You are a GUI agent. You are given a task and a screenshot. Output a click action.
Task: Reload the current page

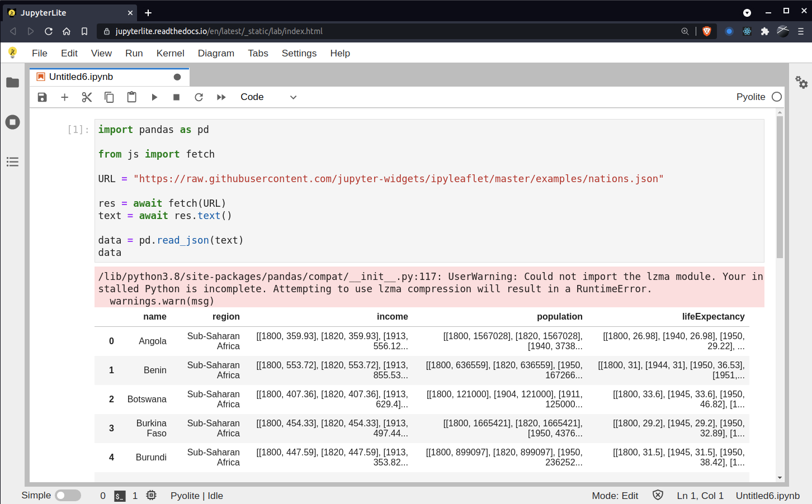point(49,31)
